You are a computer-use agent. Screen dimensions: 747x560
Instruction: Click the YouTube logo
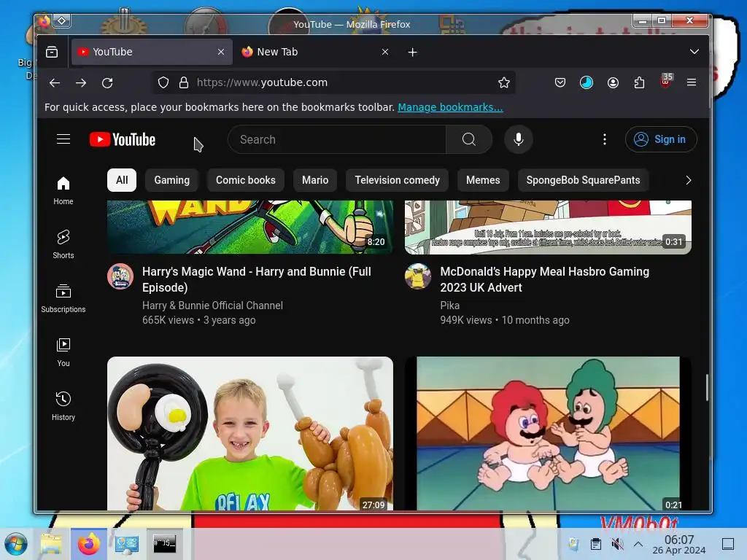click(x=123, y=139)
